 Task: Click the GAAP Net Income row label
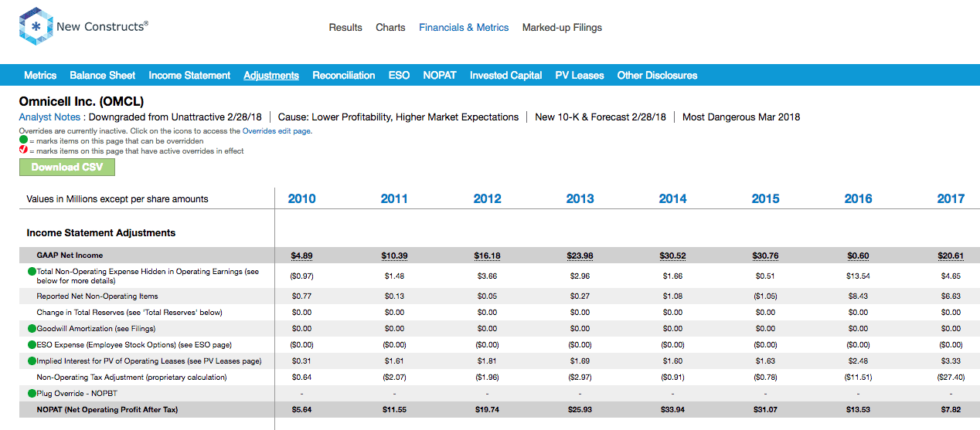coord(70,256)
